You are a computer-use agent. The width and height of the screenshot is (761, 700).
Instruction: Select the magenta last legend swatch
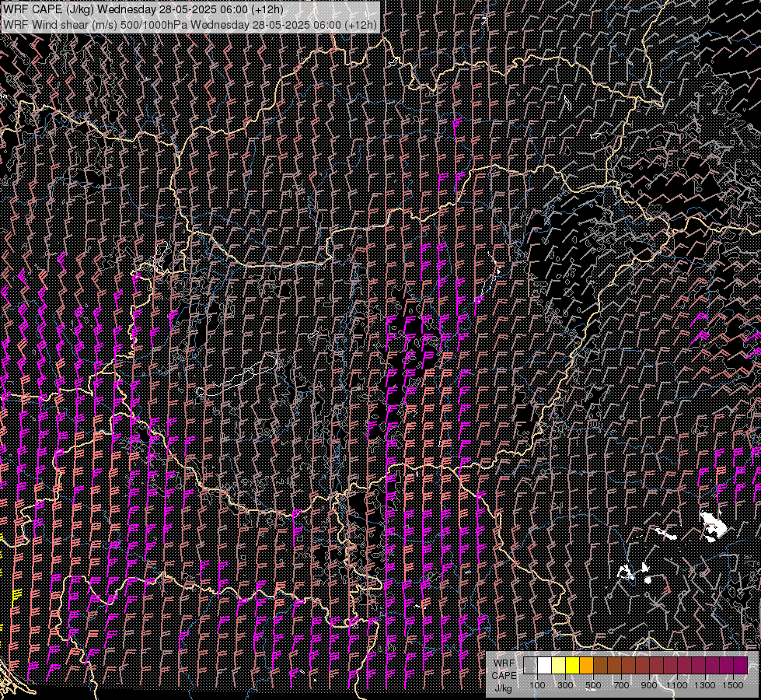pos(741,665)
